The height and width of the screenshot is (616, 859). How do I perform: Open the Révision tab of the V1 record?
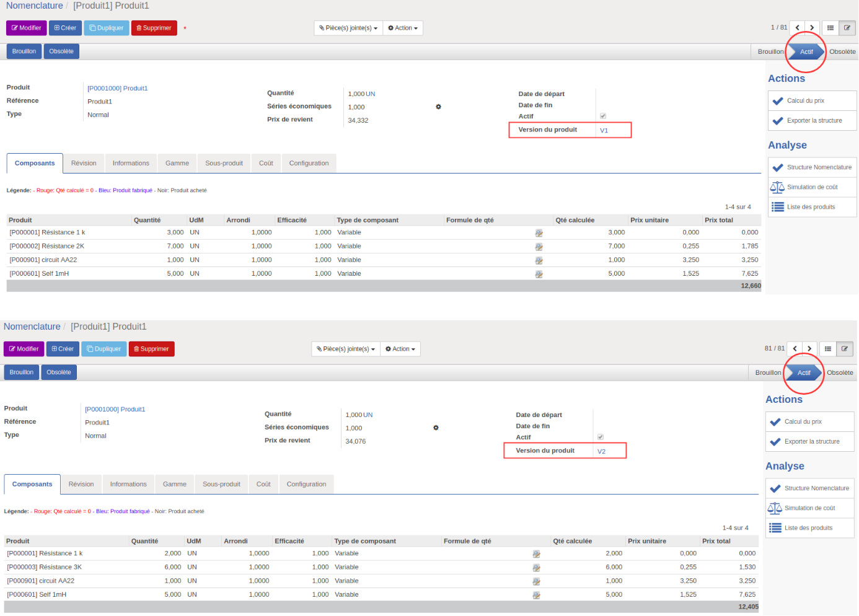pos(84,163)
